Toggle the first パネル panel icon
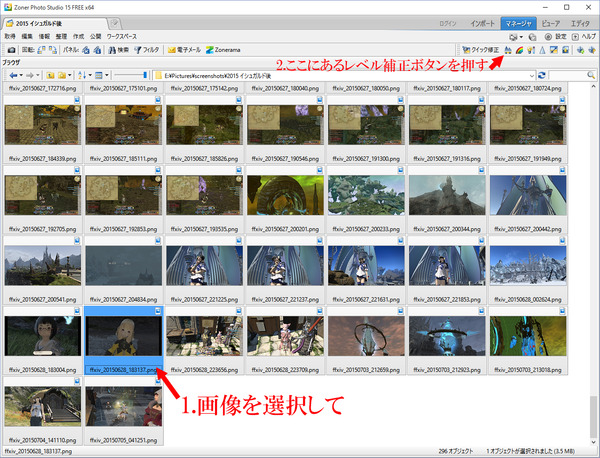Image resolution: width=600 pixels, height=458 pixels. [x=86, y=50]
